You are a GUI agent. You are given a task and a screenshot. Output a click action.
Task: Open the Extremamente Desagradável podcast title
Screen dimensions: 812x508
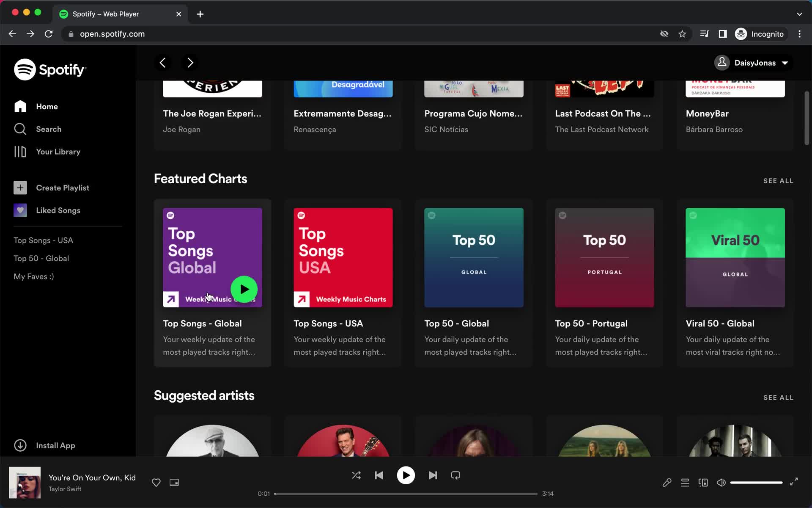[343, 113]
